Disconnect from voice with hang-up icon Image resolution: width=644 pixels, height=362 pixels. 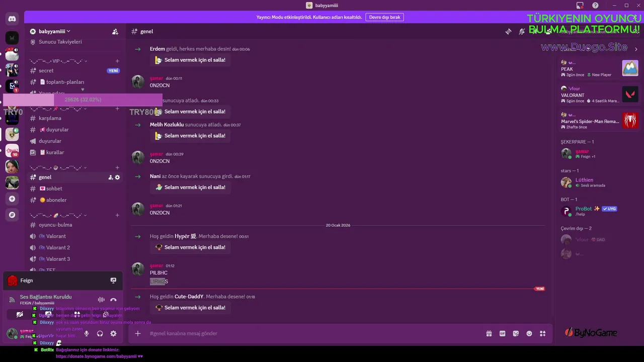[113, 300]
